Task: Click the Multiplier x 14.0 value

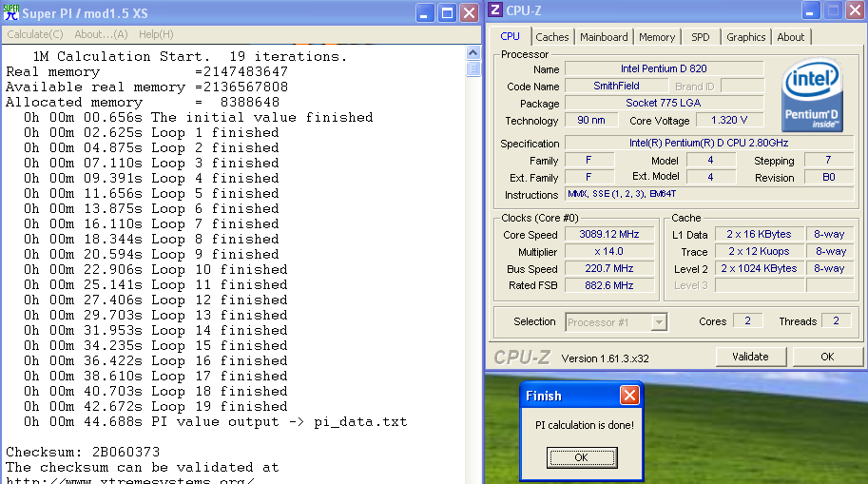Action: (608, 251)
